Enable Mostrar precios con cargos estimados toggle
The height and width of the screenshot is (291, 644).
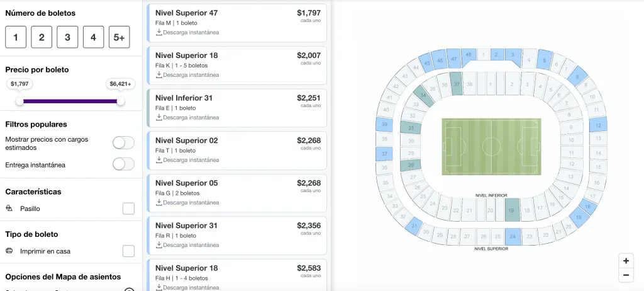click(123, 143)
